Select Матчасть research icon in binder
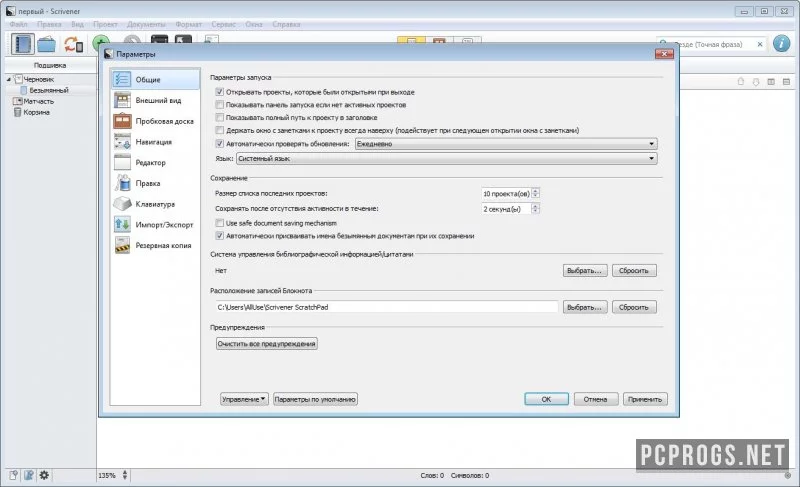 point(17,101)
